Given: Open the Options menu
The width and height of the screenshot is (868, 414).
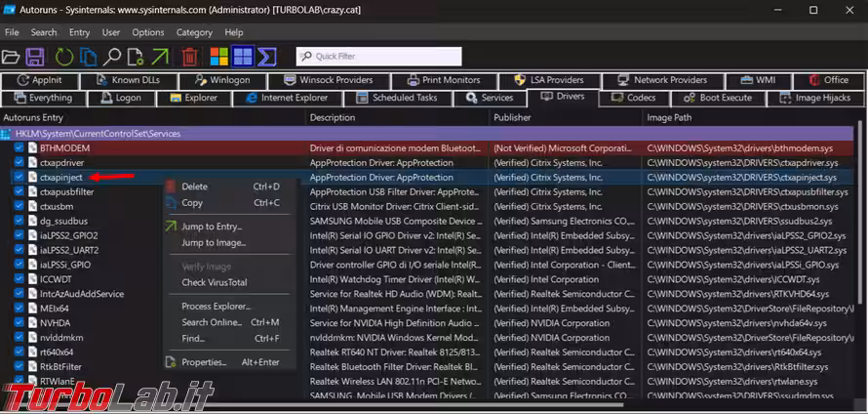Looking at the screenshot, I should tap(148, 32).
